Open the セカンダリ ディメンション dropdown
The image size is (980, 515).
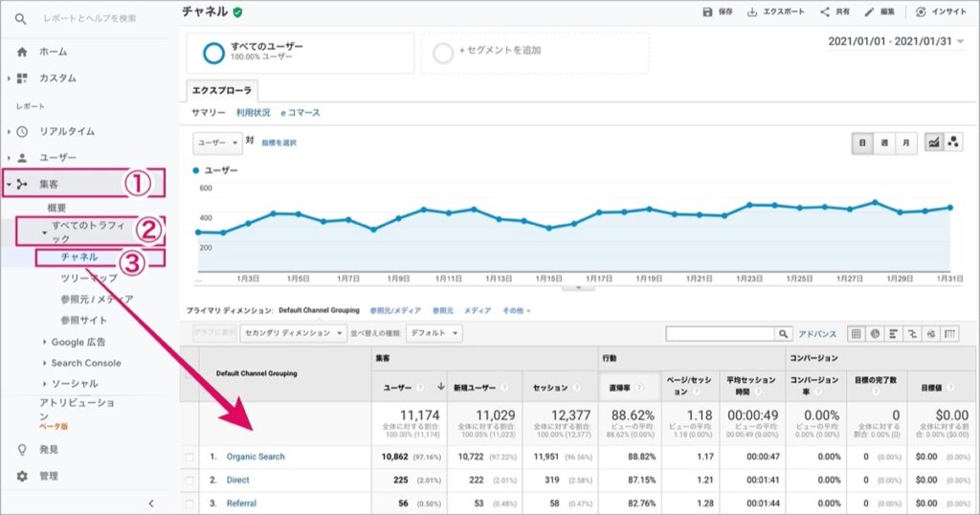(293, 333)
